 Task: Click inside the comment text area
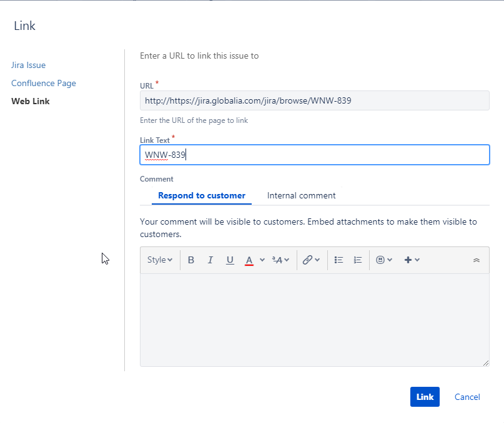point(314,319)
